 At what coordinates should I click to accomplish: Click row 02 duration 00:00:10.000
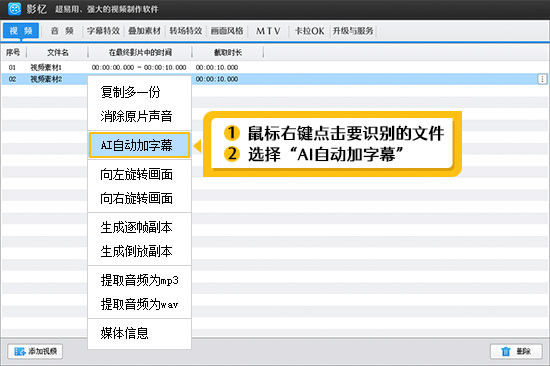point(217,79)
